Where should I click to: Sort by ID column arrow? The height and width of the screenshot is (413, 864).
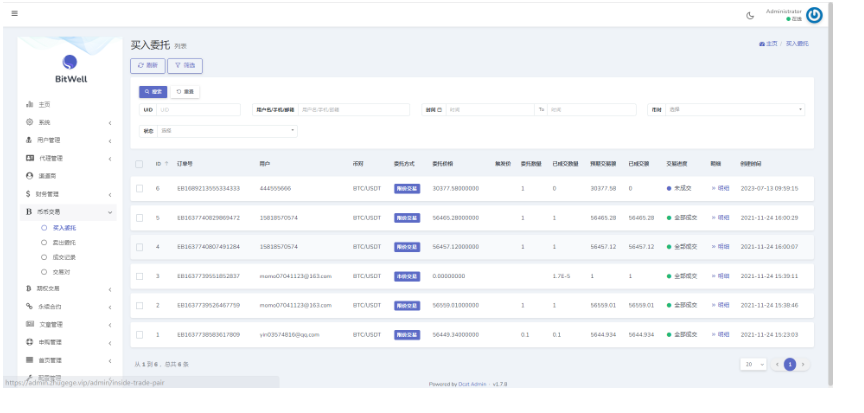pyautogui.click(x=166, y=164)
